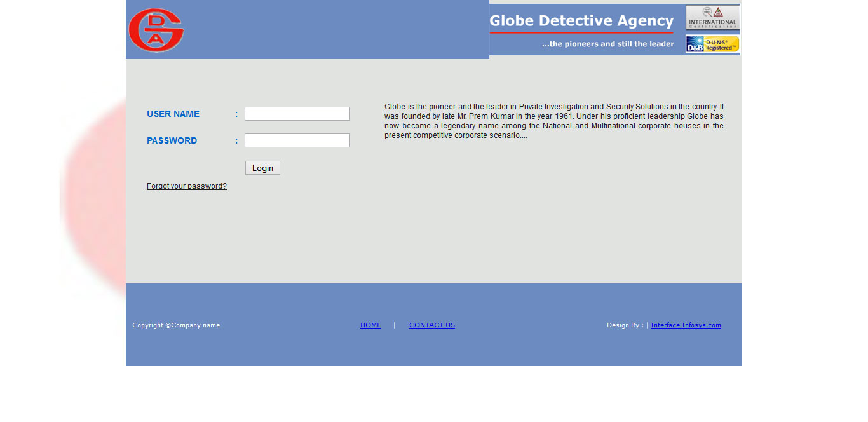Go to HOME in the footer
The width and height of the screenshot is (868, 422).
[x=370, y=325]
